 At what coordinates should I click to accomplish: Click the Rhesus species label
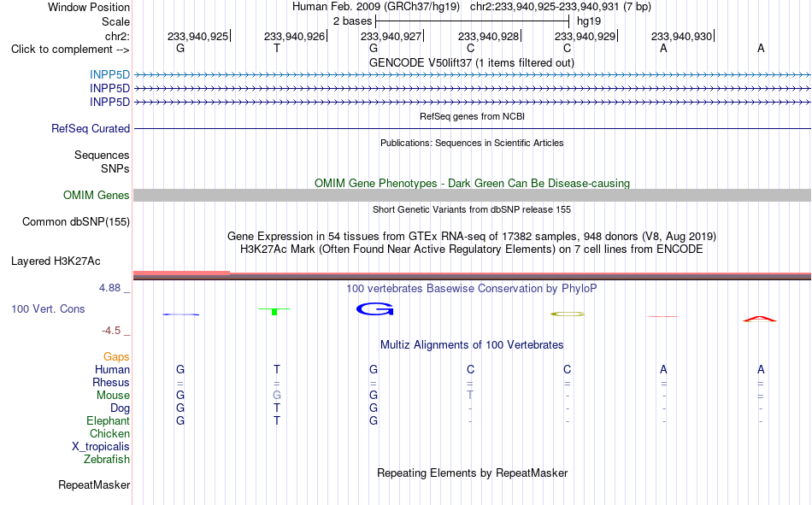click(x=111, y=382)
